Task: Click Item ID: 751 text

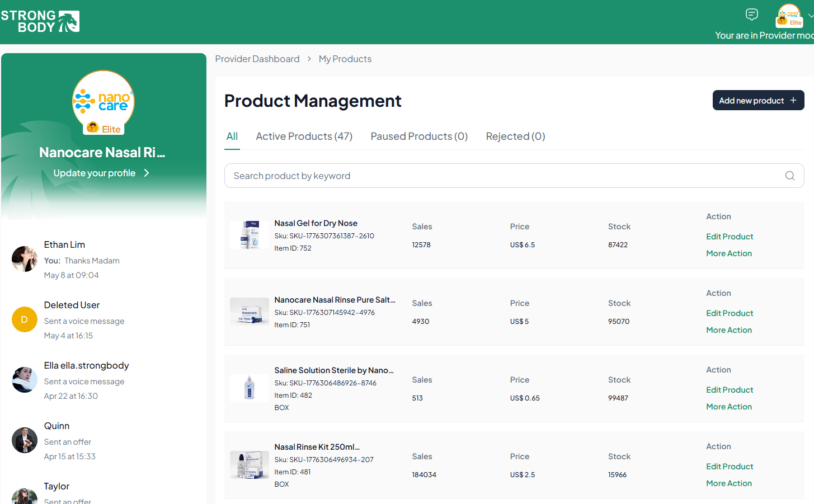Action: (292, 325)
